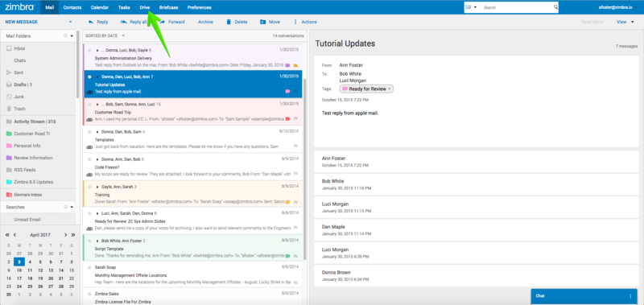Click the Reply arrow button

click(98, 23)
